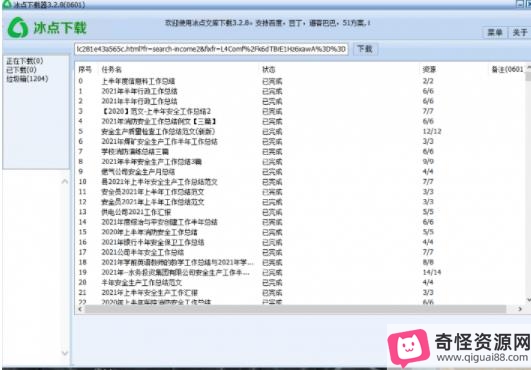The image size is (531, 370).
Task: Select task 半年安全生产工作总结范文
Action: (x=142, y=282)
